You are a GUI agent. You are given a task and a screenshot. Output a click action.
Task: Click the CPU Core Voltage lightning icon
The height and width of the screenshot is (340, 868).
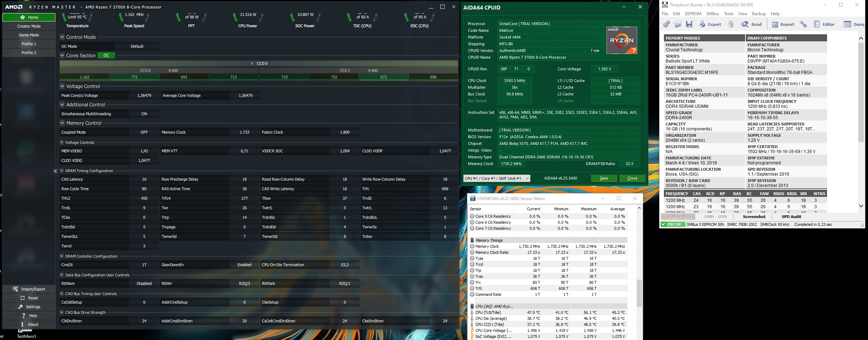click(472, 330)
